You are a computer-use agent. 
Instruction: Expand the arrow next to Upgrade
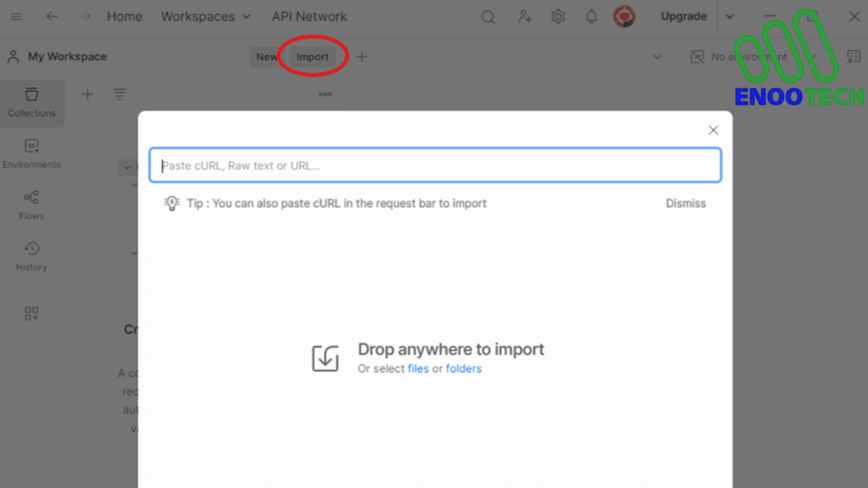click(x=730, y=17)
